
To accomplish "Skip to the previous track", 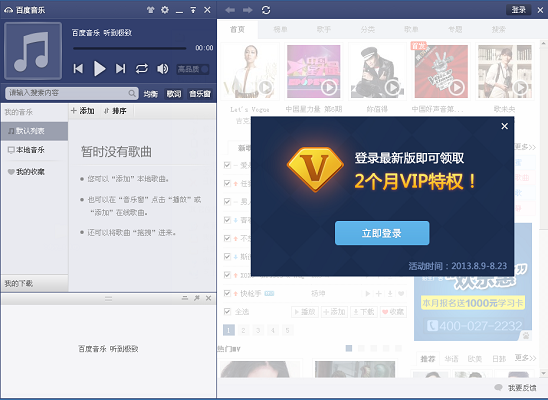I will [78, 68].
